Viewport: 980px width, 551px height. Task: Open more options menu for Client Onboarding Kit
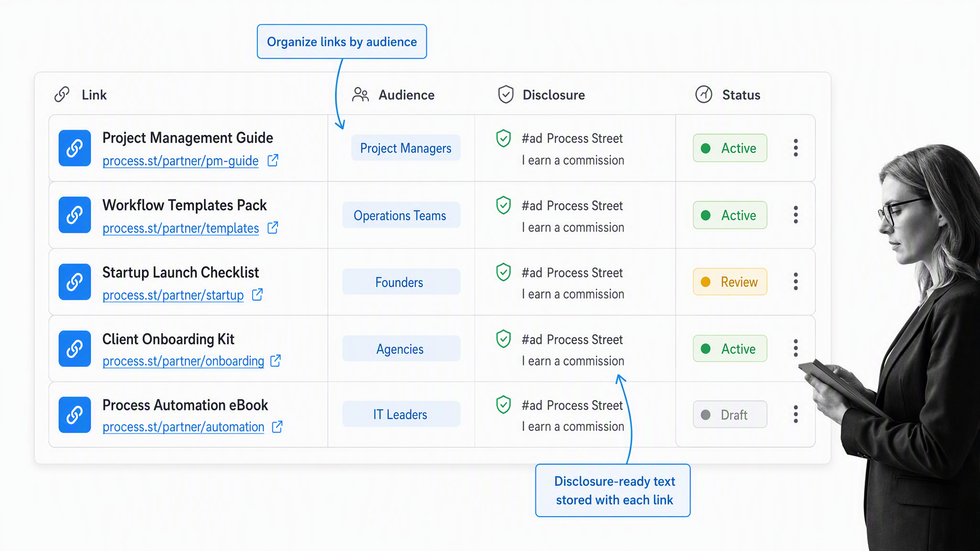pos(796,348)
